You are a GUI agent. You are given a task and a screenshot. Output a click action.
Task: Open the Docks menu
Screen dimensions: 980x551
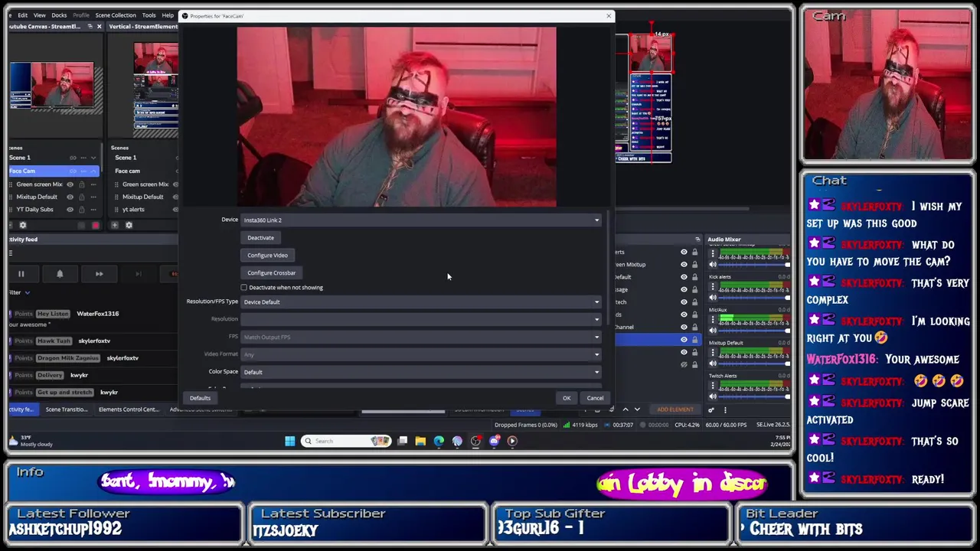click(59, 15)
